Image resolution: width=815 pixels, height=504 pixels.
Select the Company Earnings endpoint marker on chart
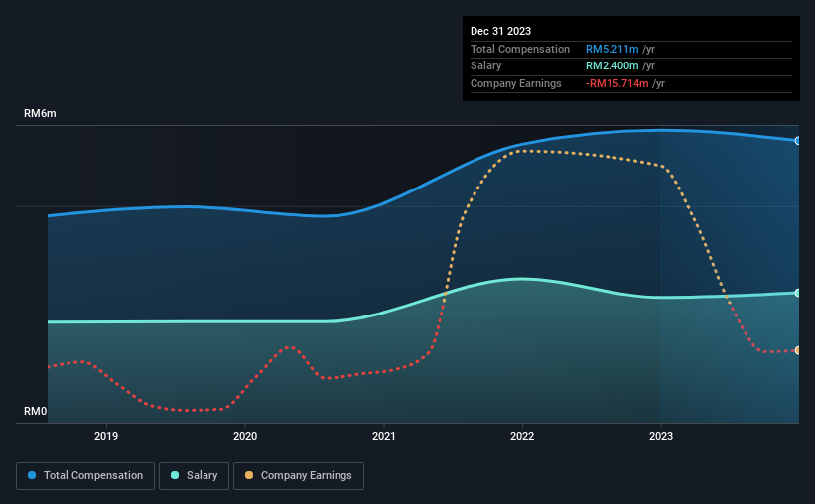pyautogui.click(x=797, y=351)
